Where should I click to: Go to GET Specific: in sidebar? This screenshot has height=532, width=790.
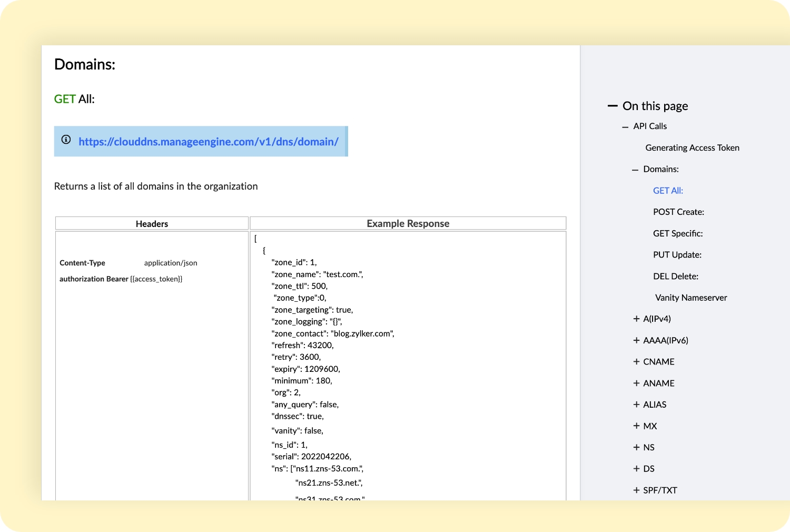[678, 233]
